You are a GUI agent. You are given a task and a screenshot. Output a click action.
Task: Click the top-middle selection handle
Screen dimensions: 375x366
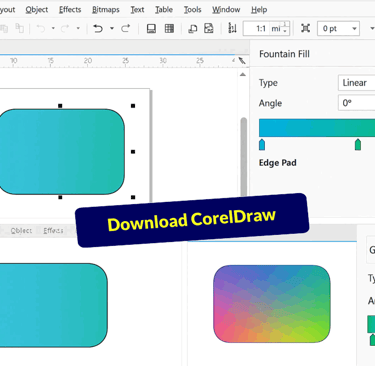60,106
